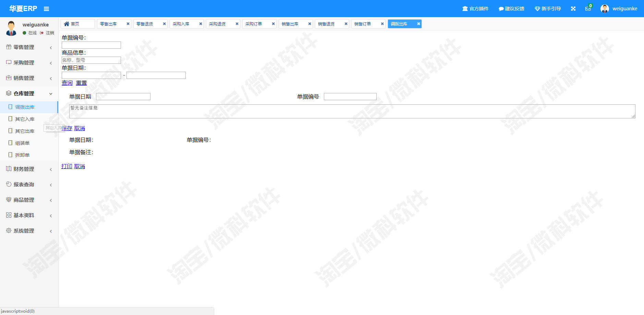This screenshot has width=644, height=315.
Task: Click the 保存 save link
Action: (x=67, y=128)
